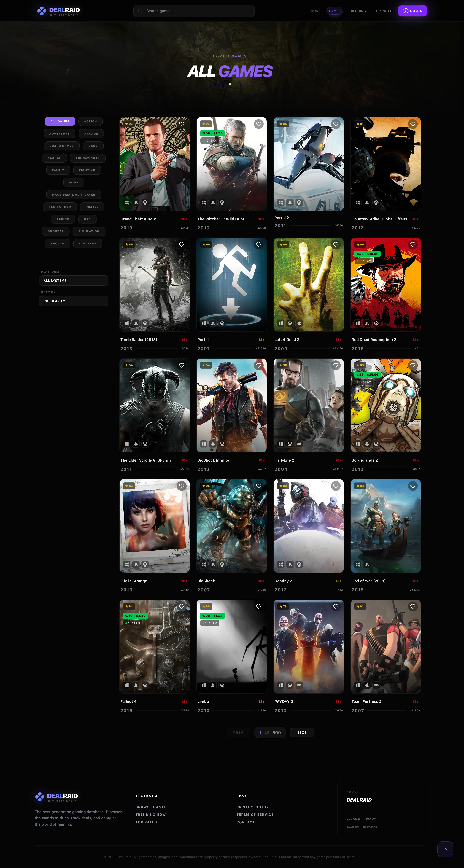Click the Xbox icon on Skyrim card
464x868 pixels.
[x=145, y=444]
